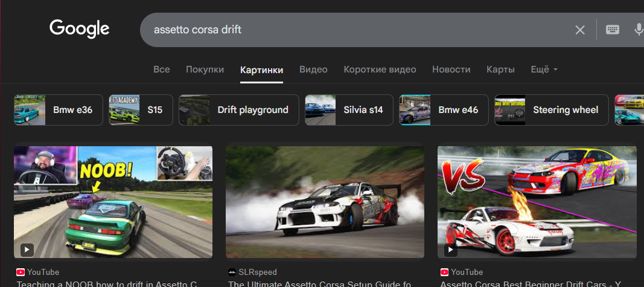Open the SLRspeed drifting car image
Screen dimensions: 644x287
click(325, 202)
